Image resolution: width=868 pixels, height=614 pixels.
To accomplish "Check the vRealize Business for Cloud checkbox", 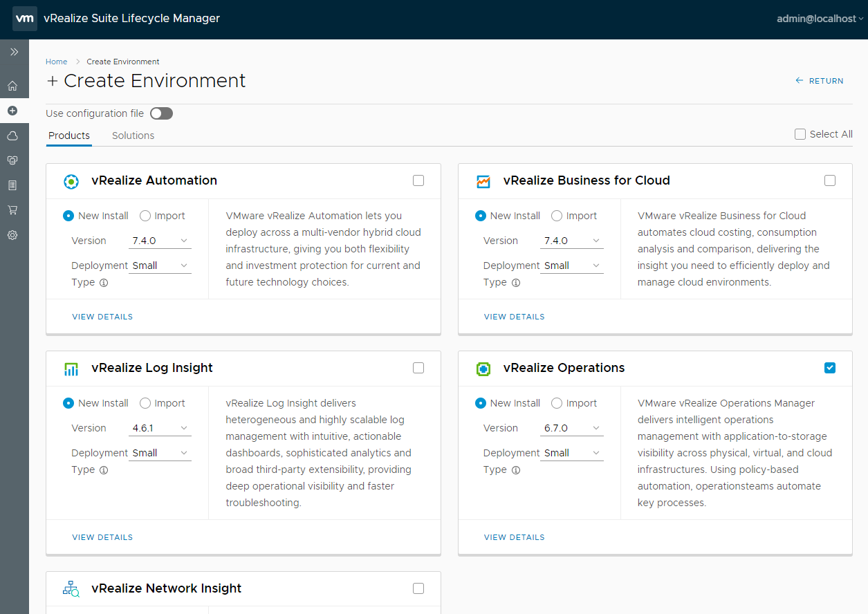I will [x=830, y=180].
